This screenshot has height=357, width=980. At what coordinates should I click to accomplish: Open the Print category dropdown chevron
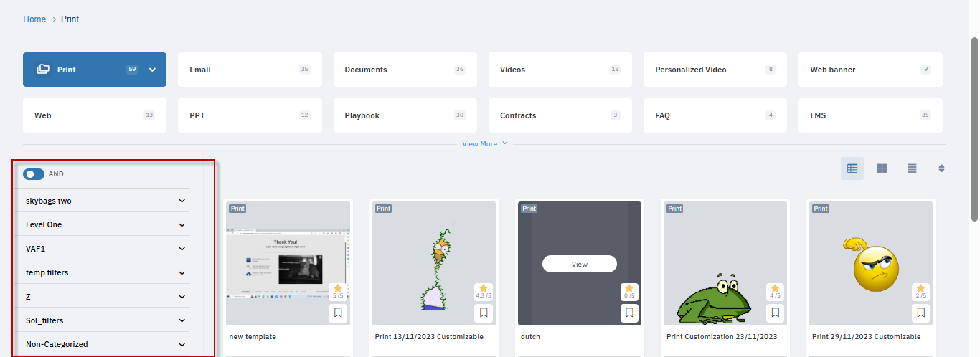pos(152,70)
